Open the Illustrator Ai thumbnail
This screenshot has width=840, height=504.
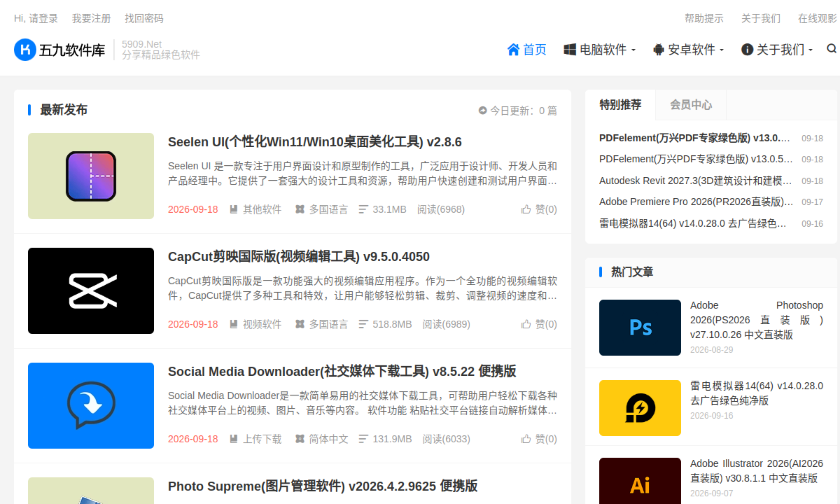point(640,481)
